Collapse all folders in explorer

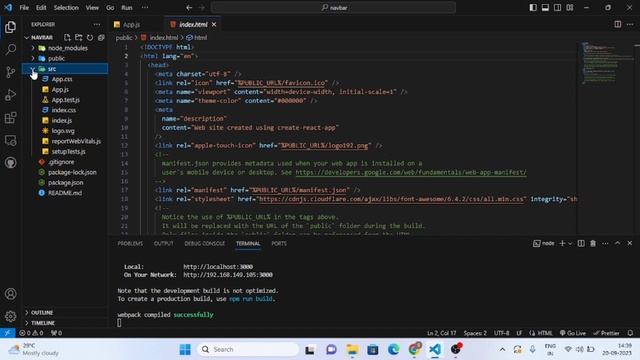point(101,38)
